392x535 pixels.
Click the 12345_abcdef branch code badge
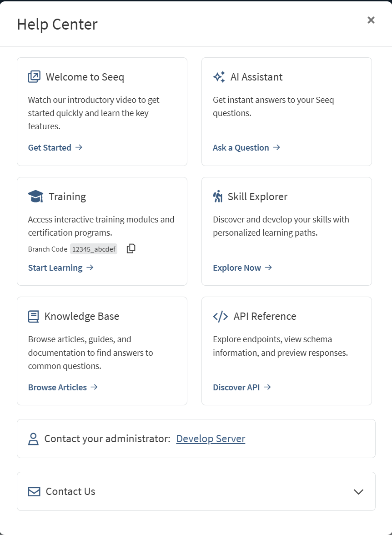click(94, 249)
